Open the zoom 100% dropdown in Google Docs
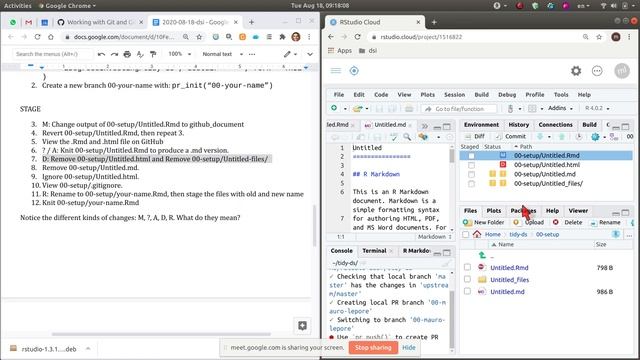Screen dimensions: 640x360 pos(180,54)
